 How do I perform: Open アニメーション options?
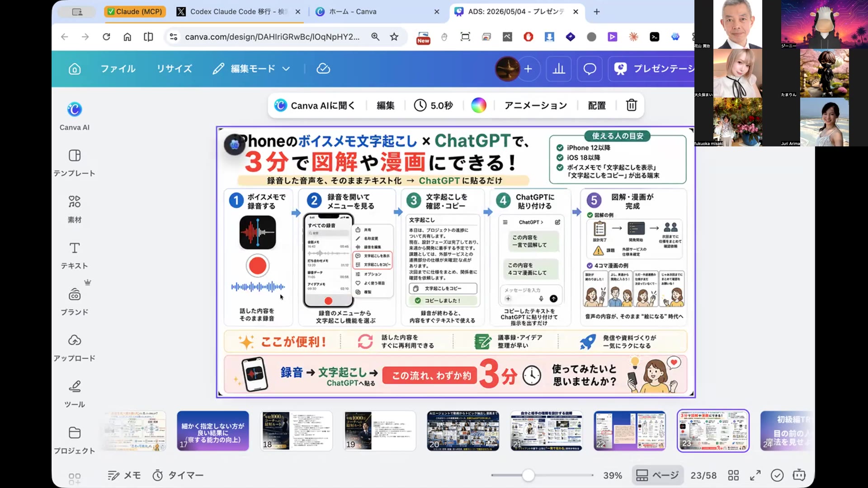coord(536,105)
